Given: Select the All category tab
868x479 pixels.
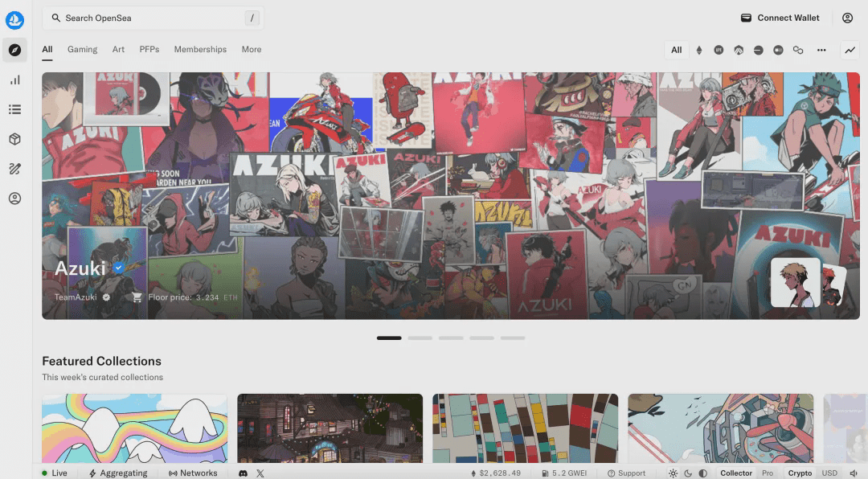Looking at the screenshot, I should (x=47, y=49).
